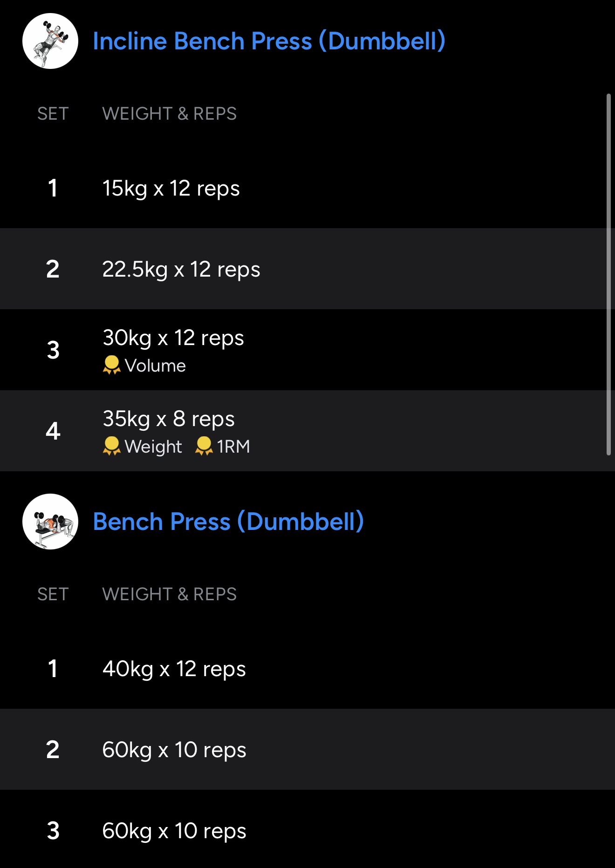Tap the 1RM record label
This screenshot has height=868, width=615.
(233, 447)
